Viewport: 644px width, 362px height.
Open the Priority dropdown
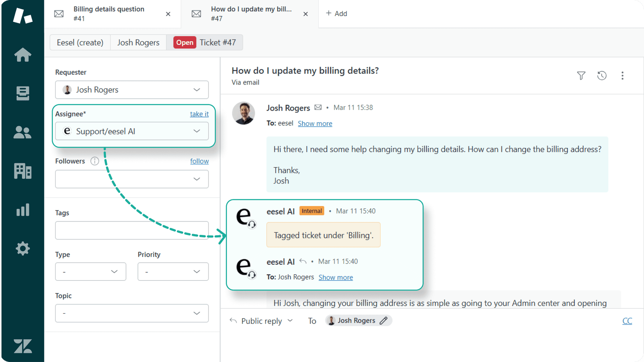(x=173, y=272)
